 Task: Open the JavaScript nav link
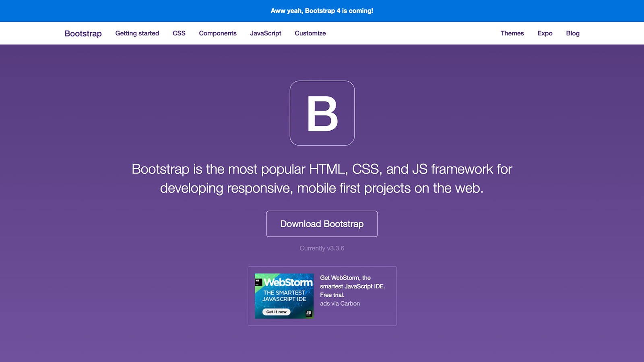pyautogui.click(x=266, y=33)
